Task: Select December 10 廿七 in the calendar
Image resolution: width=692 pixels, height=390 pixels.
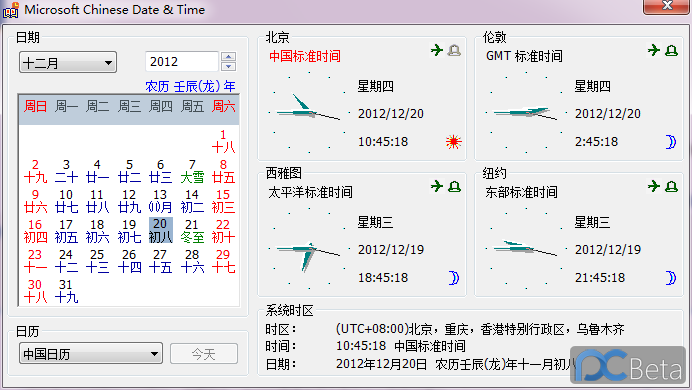Action: 66,201
